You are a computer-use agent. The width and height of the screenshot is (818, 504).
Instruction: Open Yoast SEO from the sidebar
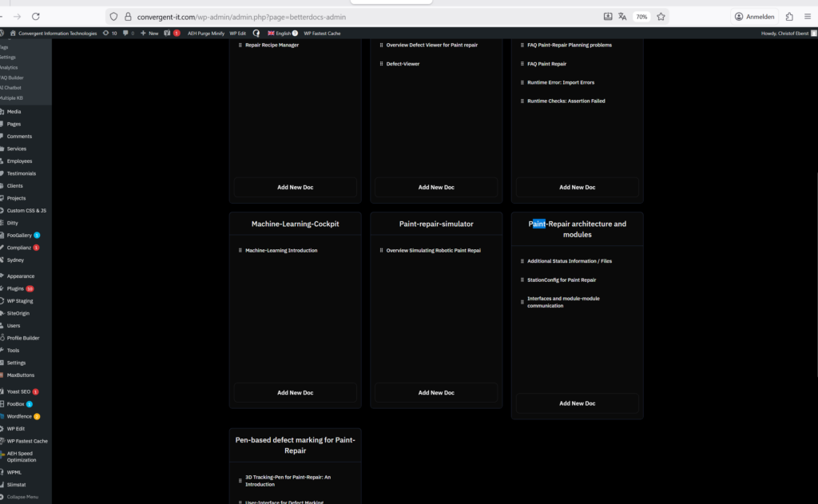[x=19, y=391]
